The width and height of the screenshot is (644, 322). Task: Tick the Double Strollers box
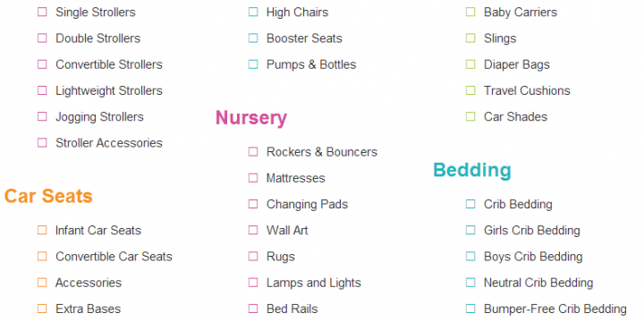click(x=42, y=38)
